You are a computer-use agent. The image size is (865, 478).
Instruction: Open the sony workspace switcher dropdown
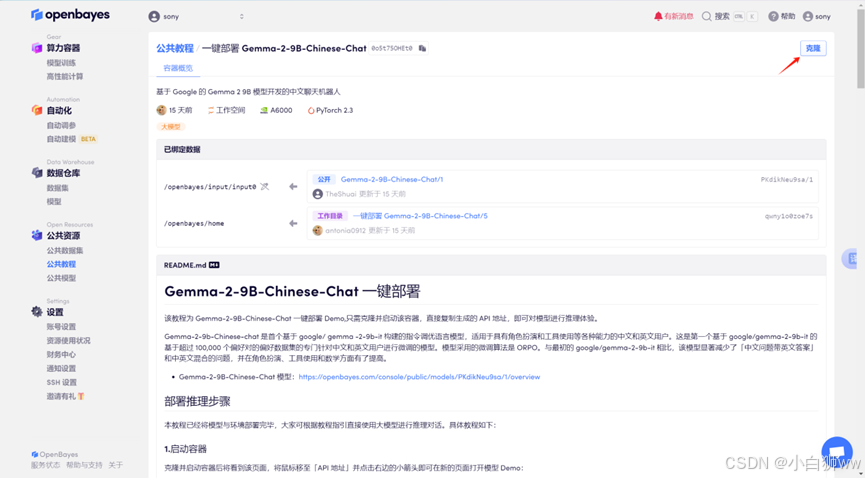tap(196, 17)
